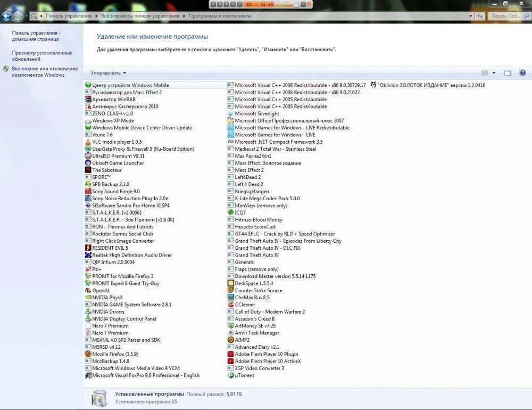Select K-Lite Mega Codec Pack 5.0.0
This screenshot has width=532, height=410.
point(264,199)
